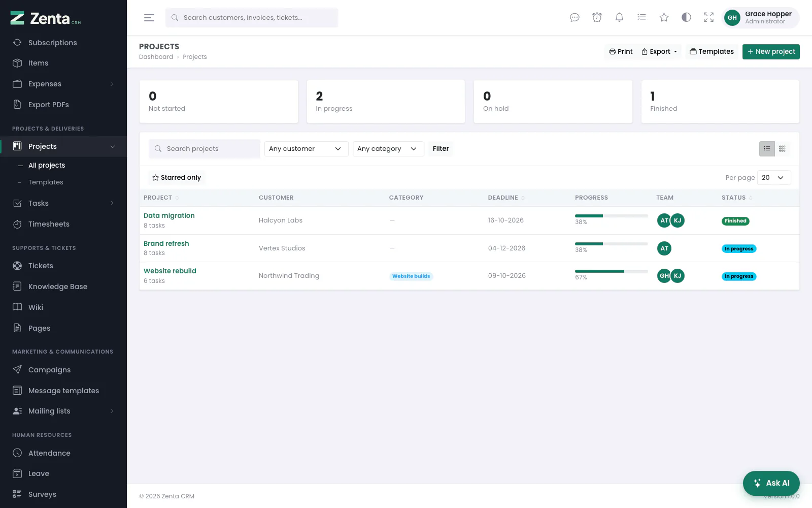Toggle the Starred only filter
The image size is (812, 508).
(x=177, y=178)
